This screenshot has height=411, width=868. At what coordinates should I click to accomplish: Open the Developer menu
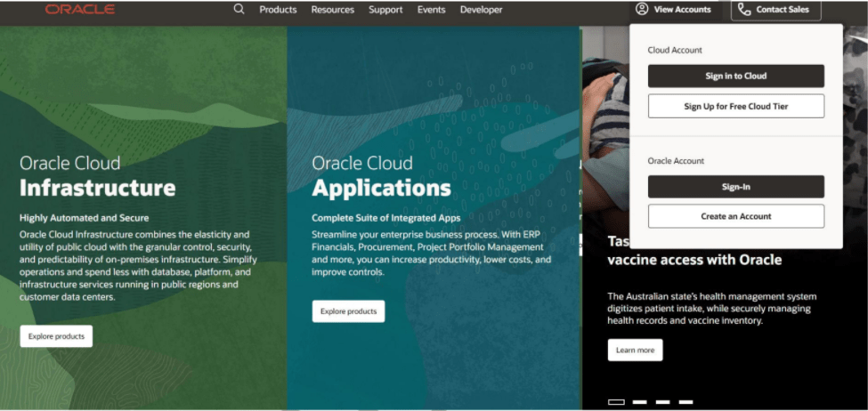point(481,10)
